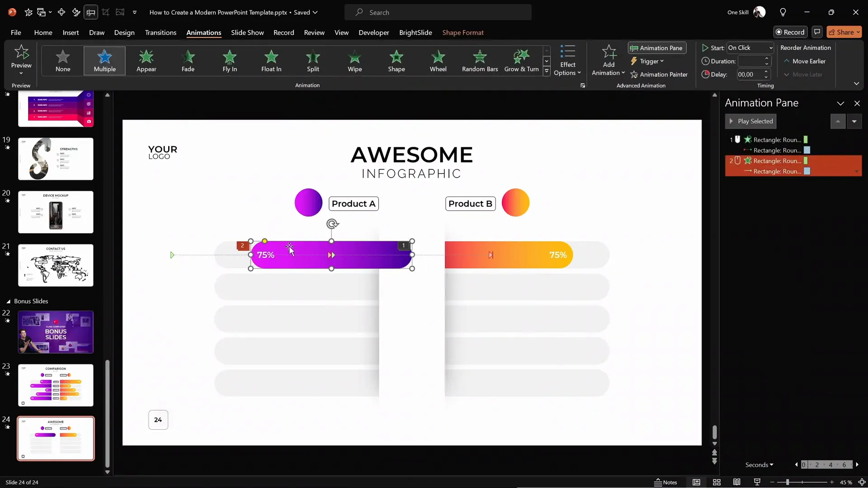Activate the Animation Painter
Screen dimensions: 868x488
pyautogui.click(x=659, y=75)
